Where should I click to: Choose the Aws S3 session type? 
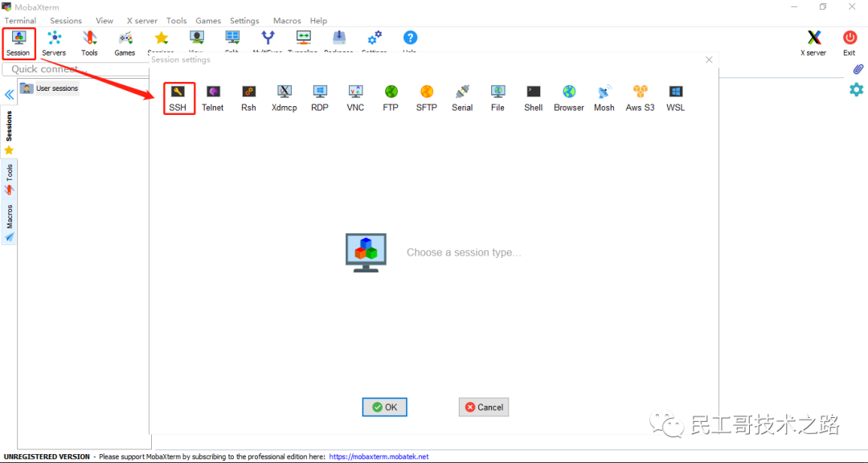pos(640,98)
